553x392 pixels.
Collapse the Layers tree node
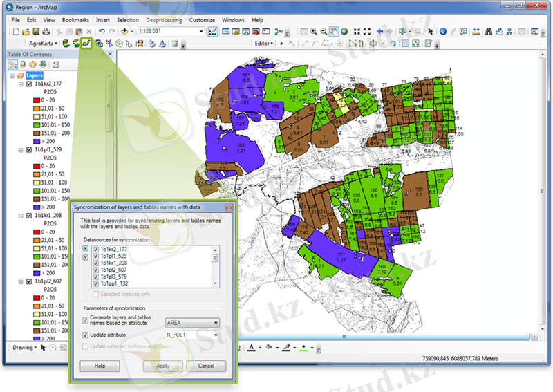pyautogui.click(x=12, y=75)
